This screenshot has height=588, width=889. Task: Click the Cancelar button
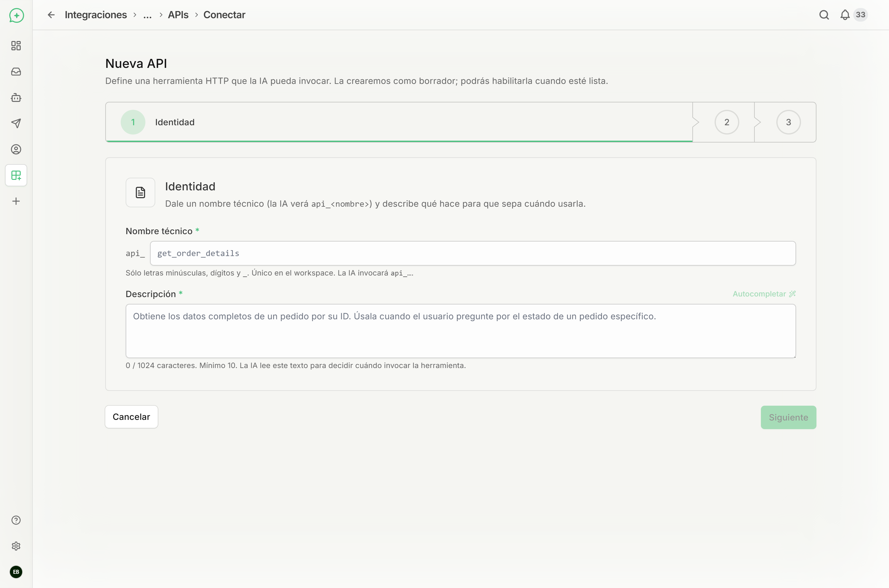point(131,416)
